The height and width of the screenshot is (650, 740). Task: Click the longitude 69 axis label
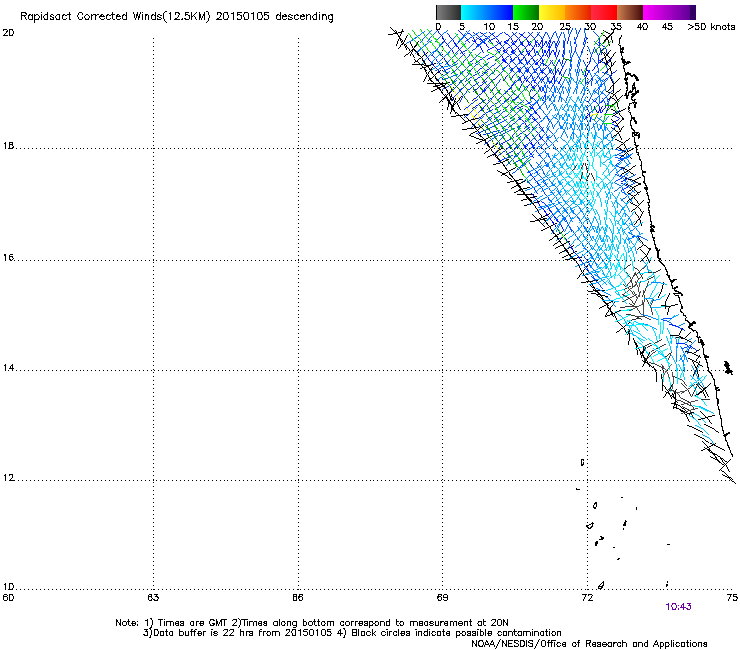[x=442, y=598]
